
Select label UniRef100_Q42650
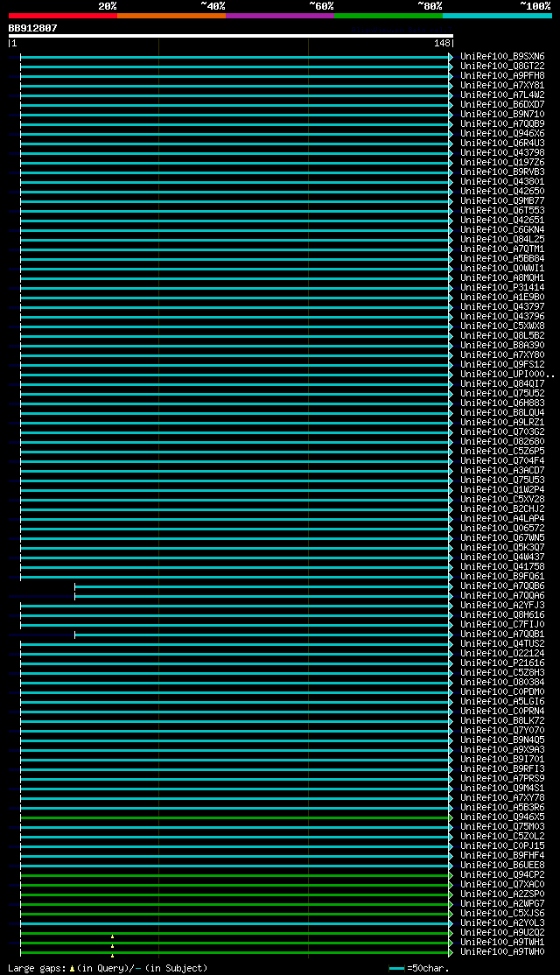(x=502, y=191)
